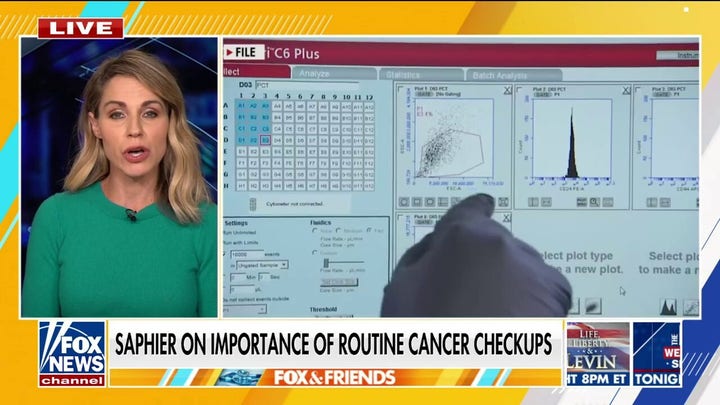Viewport: 720px width, 405px height.
Task: Click Plot 2's CD24 PE-A axis label
Action: 571,189
